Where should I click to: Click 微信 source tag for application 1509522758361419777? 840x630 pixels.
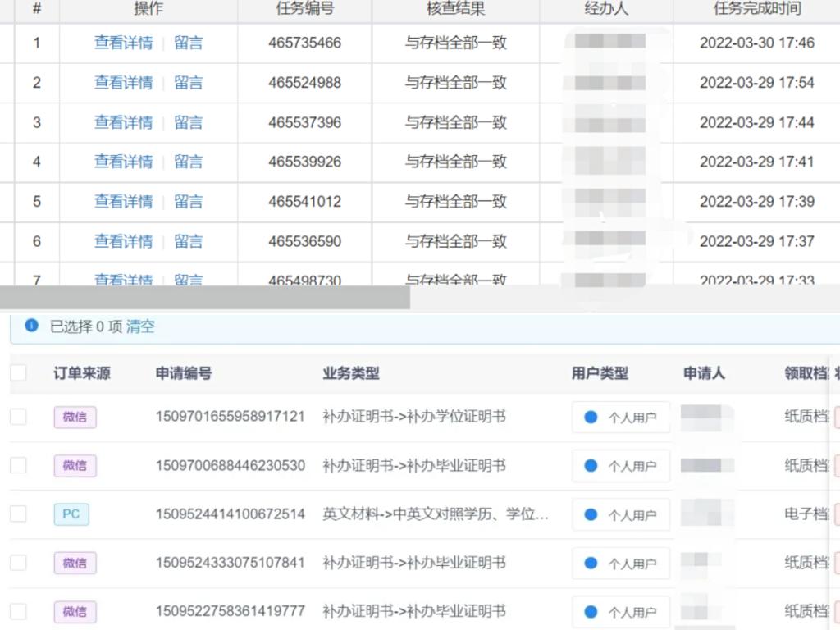[x=75, y=612]
